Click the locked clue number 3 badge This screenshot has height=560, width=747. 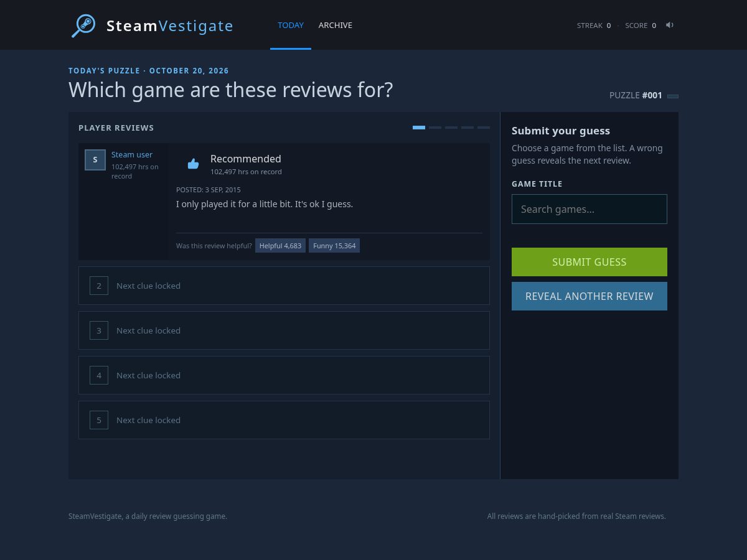coord(99,330)
